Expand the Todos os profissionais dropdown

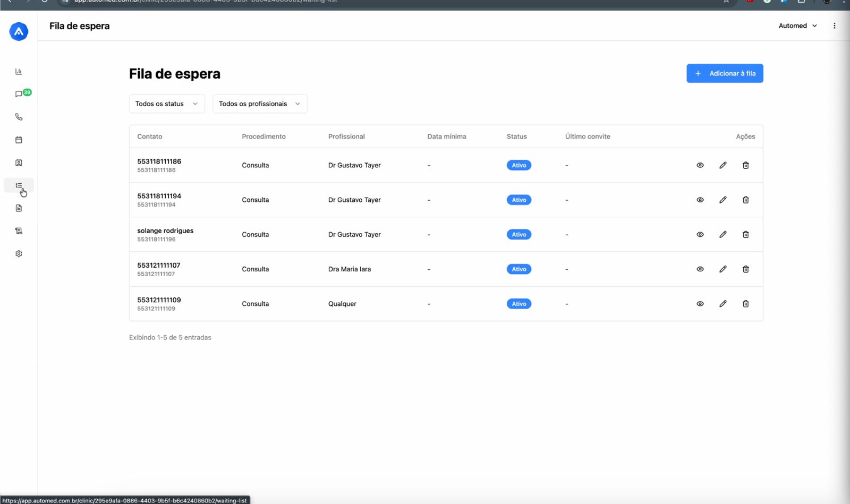[x=260, y=104]
